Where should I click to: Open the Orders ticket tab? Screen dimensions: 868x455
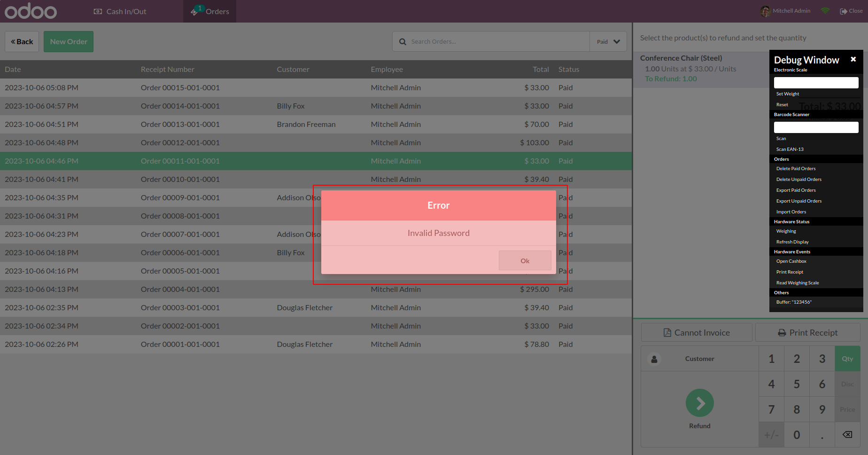point(210,11)
